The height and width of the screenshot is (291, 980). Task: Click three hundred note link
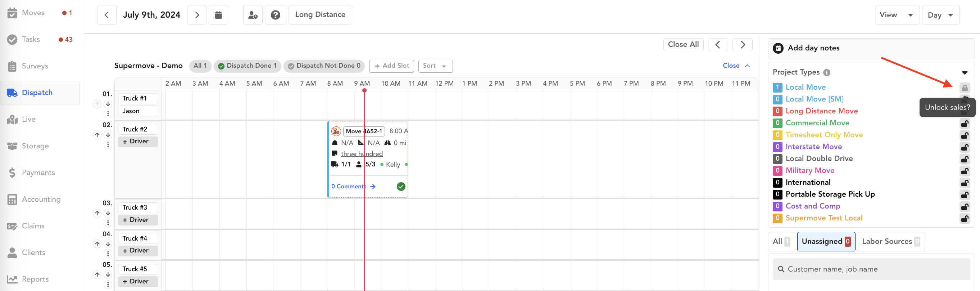point(362,154)
